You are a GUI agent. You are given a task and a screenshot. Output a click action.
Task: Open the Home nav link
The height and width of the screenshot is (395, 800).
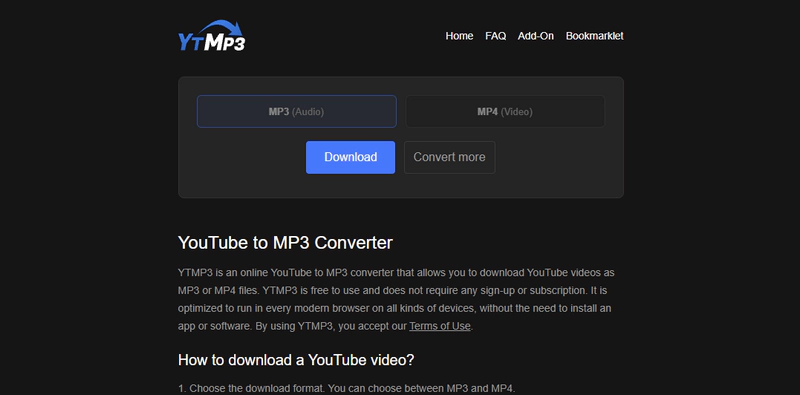[x=459, y=36]
